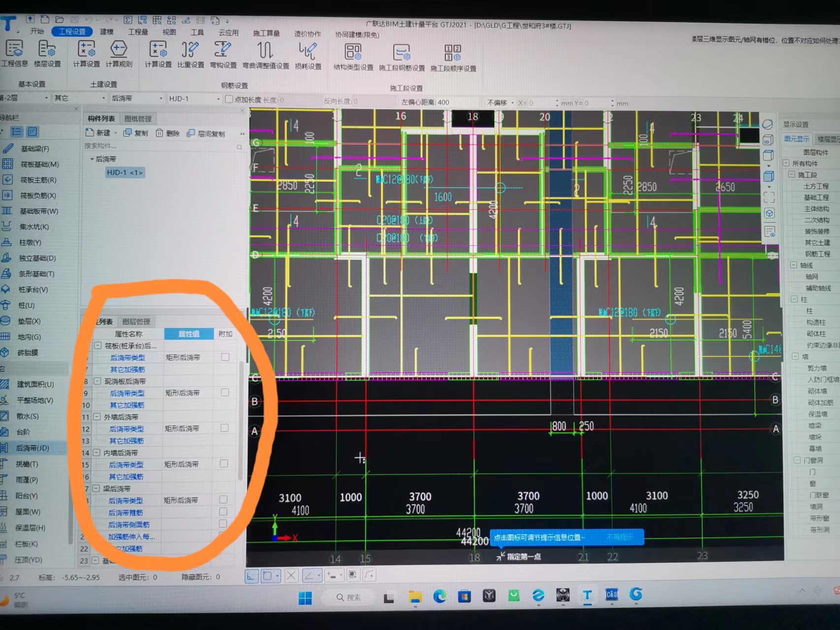This screenshot has width=840, height=630.
Task: Open 计算规则 calculation rules
Action: pos(119,53)
